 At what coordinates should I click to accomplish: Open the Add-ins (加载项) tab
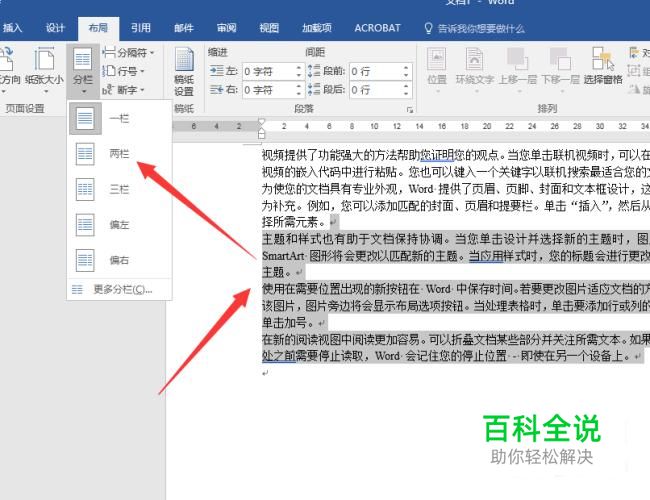point(317,28)
